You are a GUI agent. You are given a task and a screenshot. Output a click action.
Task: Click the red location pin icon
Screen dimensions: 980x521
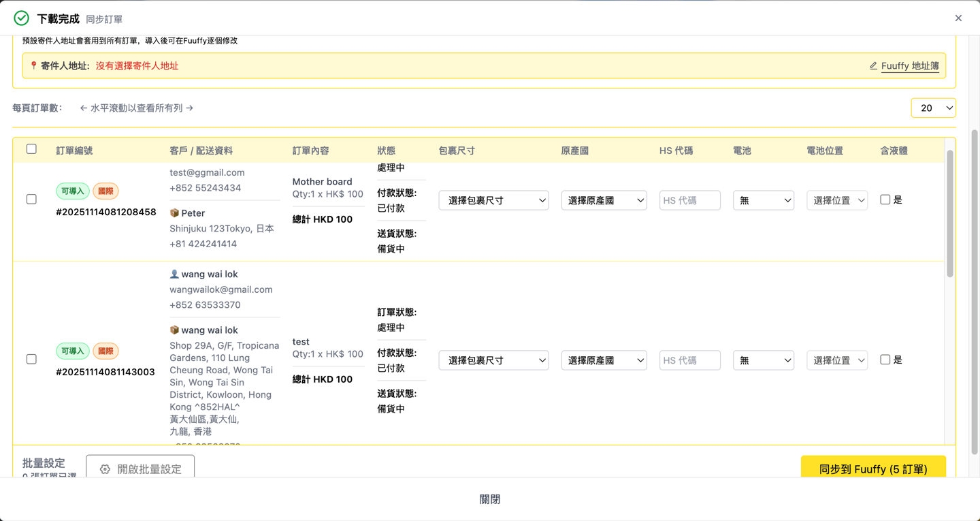click(x=33, y=66)
